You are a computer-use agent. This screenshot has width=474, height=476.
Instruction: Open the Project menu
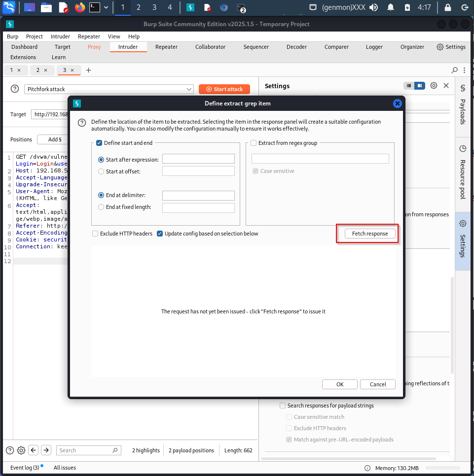pos(35,36)
